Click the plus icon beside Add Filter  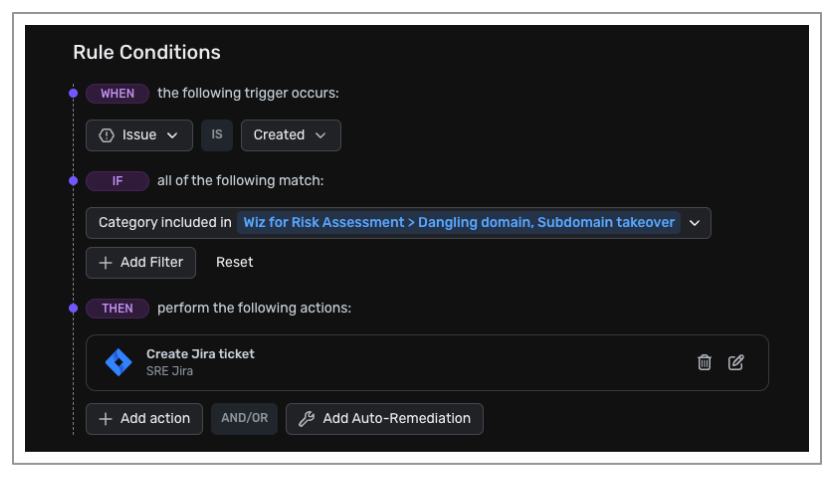pyautogui.click(x=105, y=263)
